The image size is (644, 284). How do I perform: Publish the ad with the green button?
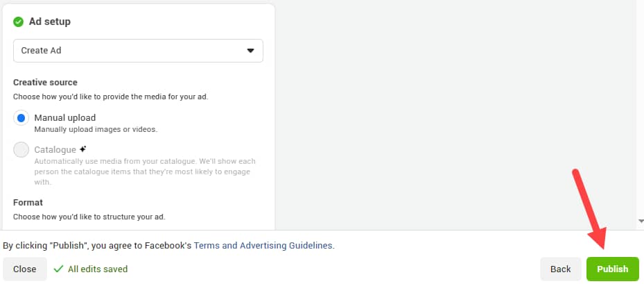612,269
